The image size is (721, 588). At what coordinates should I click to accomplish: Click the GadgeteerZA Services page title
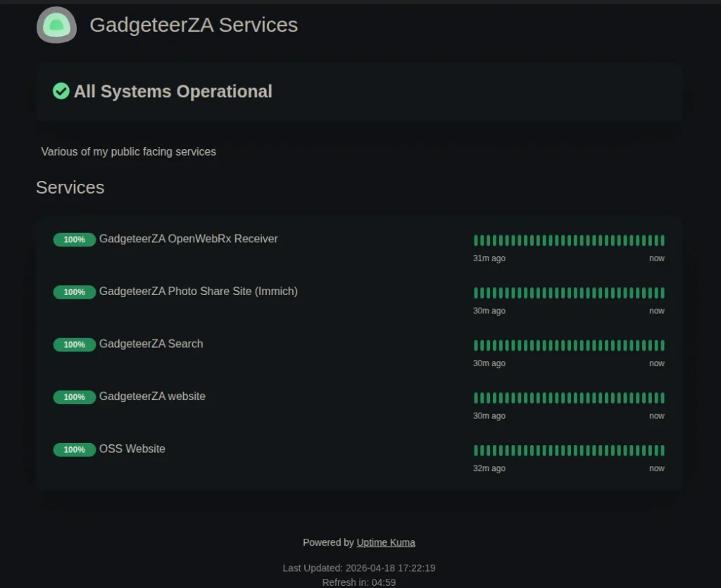(194, 25)
